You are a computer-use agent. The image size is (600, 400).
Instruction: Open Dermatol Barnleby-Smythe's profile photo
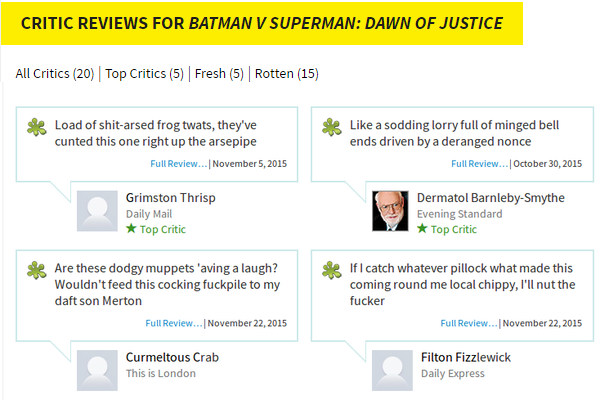[391, 210]
